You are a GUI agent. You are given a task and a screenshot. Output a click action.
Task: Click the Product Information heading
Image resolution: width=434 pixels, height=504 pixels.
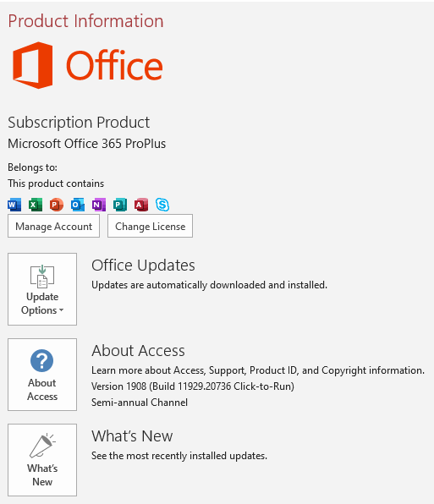pos(85,21)
